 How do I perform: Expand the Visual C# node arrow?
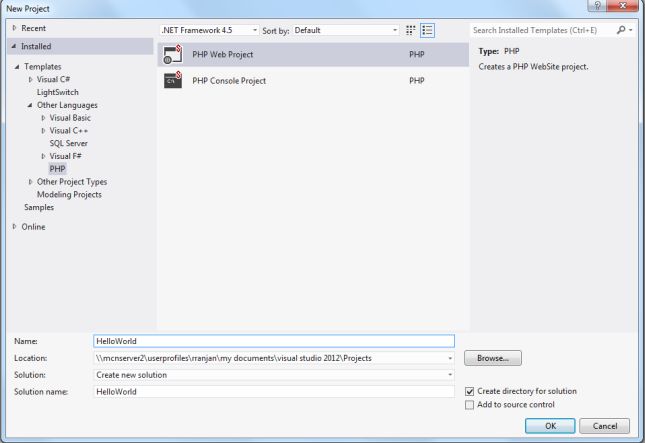click(30, 79)
